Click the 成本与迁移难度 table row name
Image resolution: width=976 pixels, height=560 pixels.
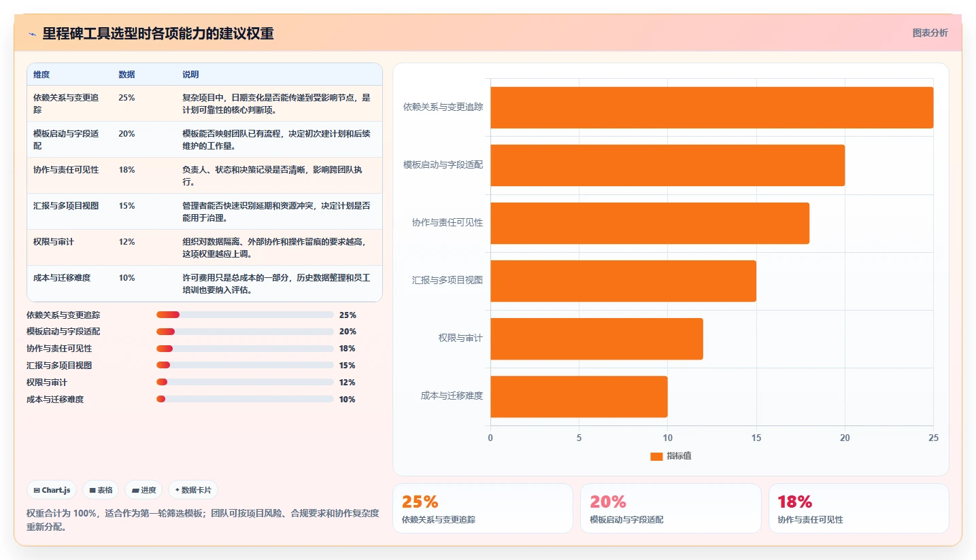[62, 278]
